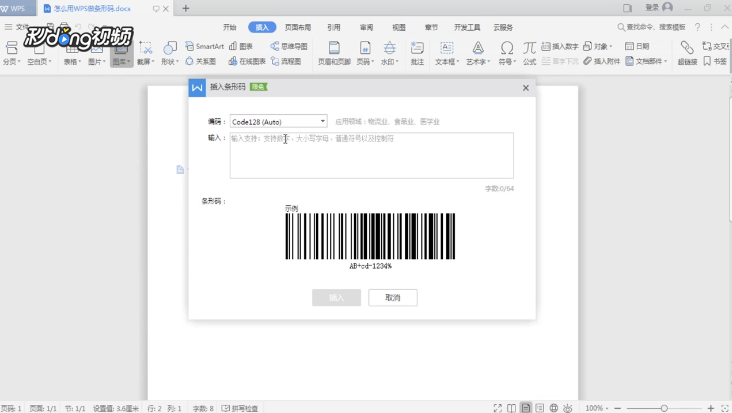Open the References (引用) tab
The image size is (732, 413).
[333, 27]
